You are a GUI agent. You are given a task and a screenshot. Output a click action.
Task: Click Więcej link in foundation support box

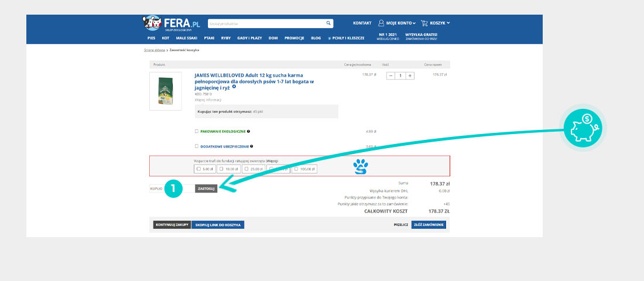point(272,160)
